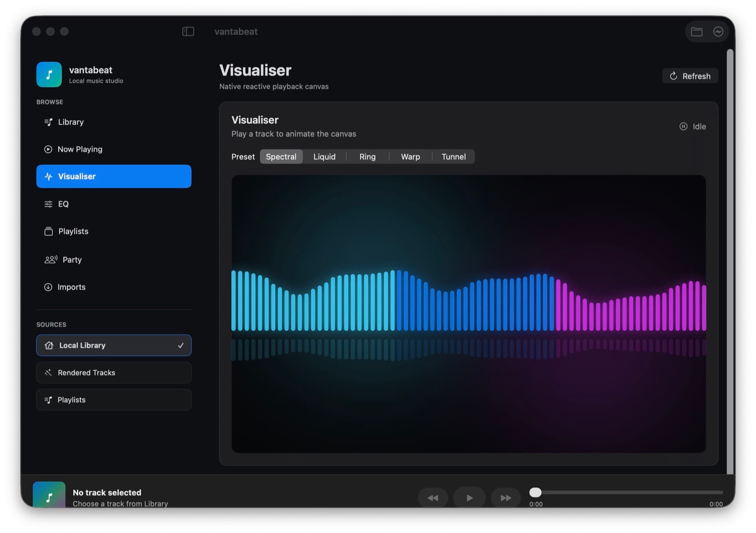Click the Local Library house icon
Viewport: 756px width, 533px height.
[49, 346]
